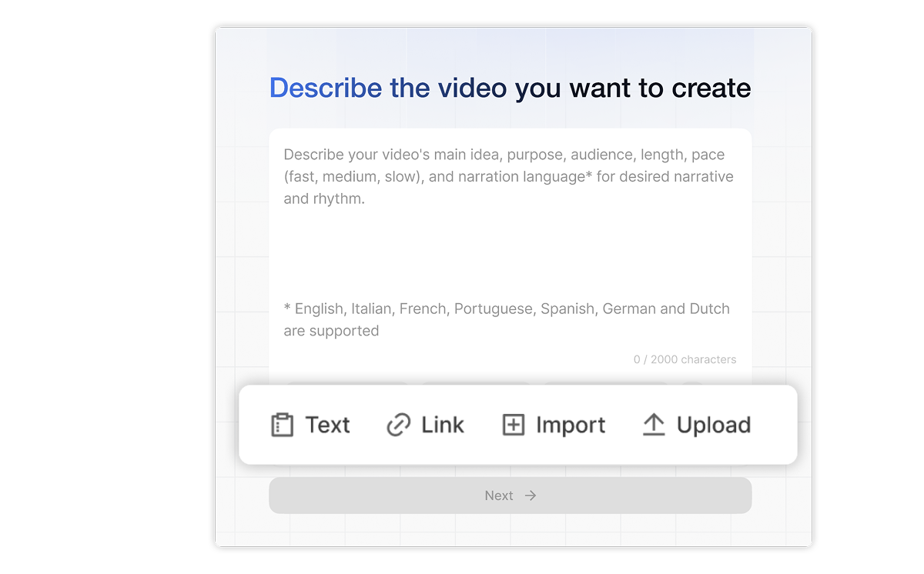
Task: Click the 0 / 2000 characters counter
Action: [x=685, y=359]
